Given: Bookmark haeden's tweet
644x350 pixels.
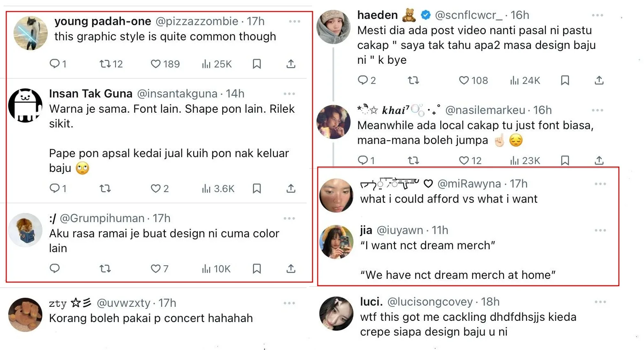Looking at the screenshot, I should [565, 81].
